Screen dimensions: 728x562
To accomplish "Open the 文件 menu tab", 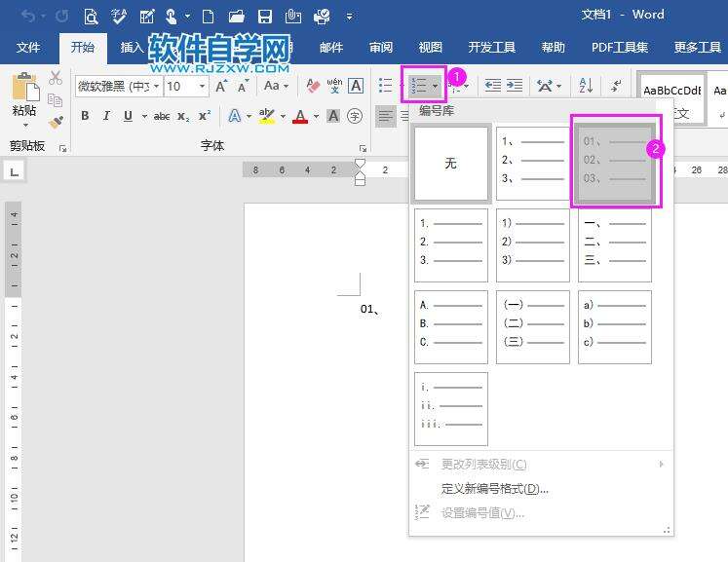I will pos(28,48).
